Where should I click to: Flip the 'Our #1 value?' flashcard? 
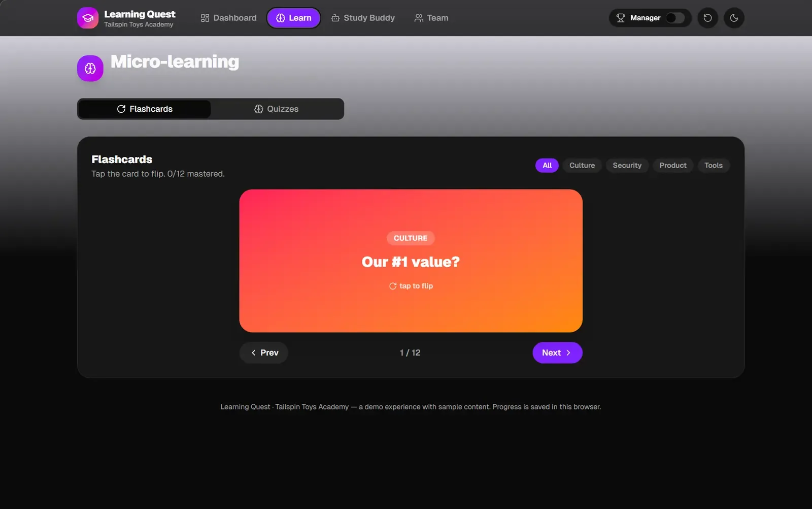(x=411, y=261)
